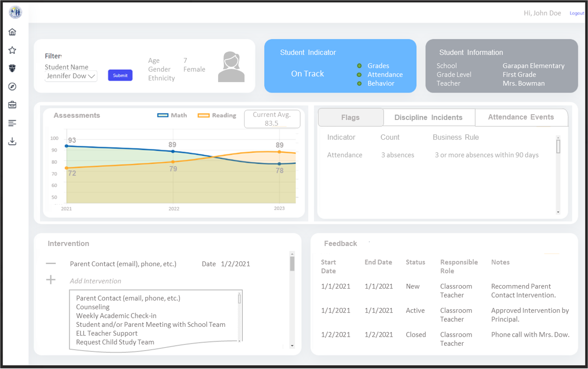Viewport: 588px width, 369px height.
Task: Select the download icon in the sidebar
Action: pyautogui.click(x=12, y=141)
